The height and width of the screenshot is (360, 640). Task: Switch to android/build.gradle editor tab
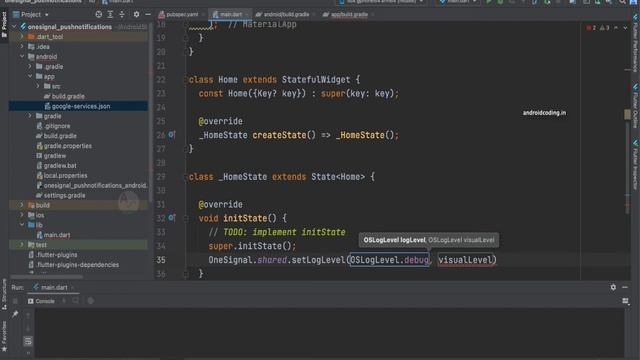(285, 15)
